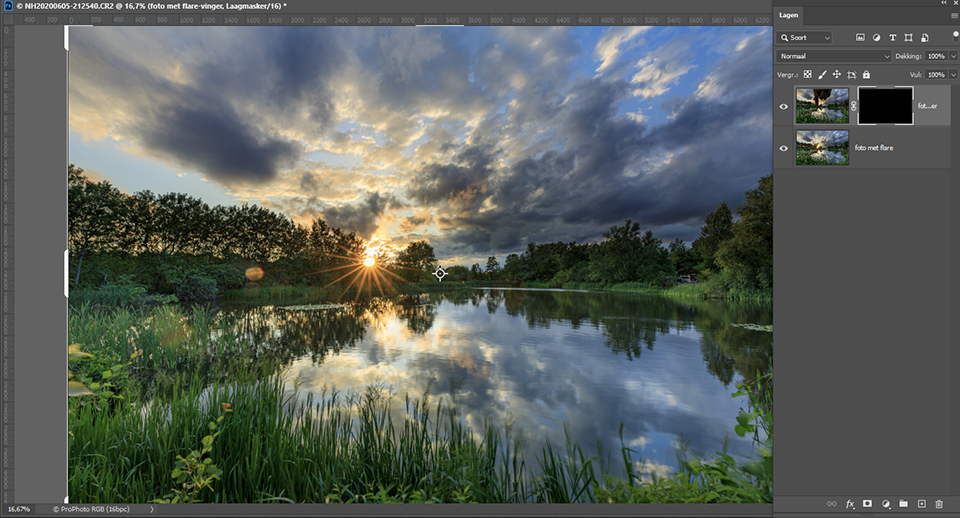Lock position move icon

pyautogui.click(x=836, y=75)
